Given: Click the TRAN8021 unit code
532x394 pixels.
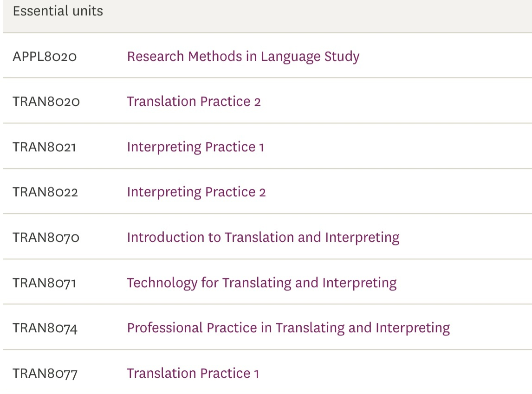Looking at the screenshot, I should point(44,147).
